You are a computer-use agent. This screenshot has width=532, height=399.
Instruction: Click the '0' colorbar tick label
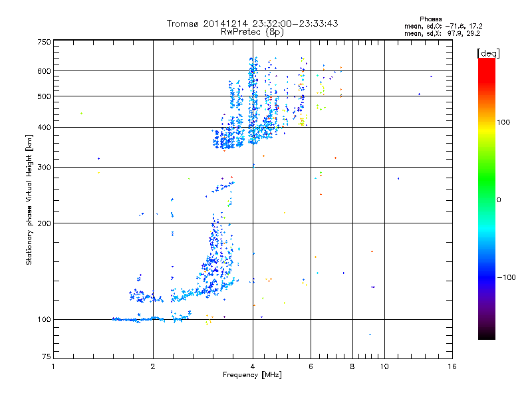499,200
